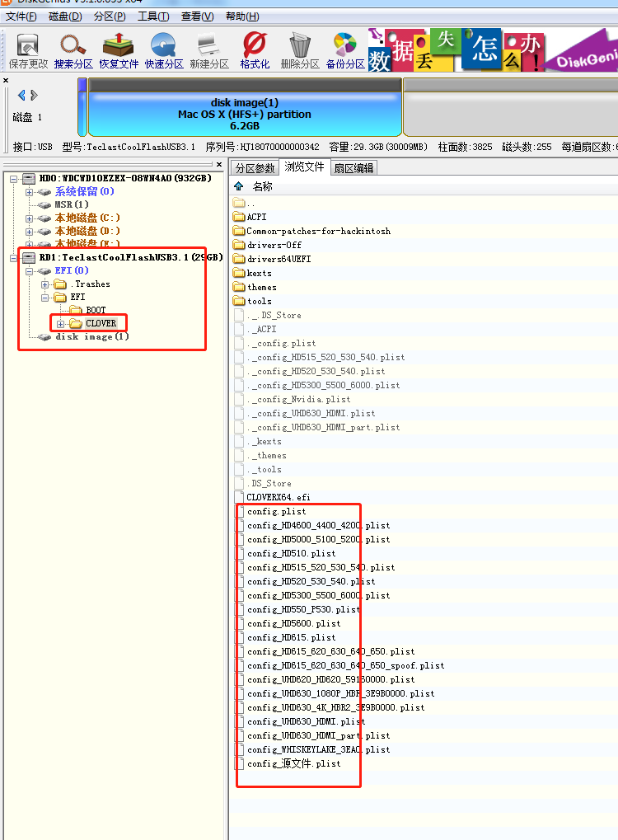Click the Delete Partition (删除分区) icon

pos(300,51)
